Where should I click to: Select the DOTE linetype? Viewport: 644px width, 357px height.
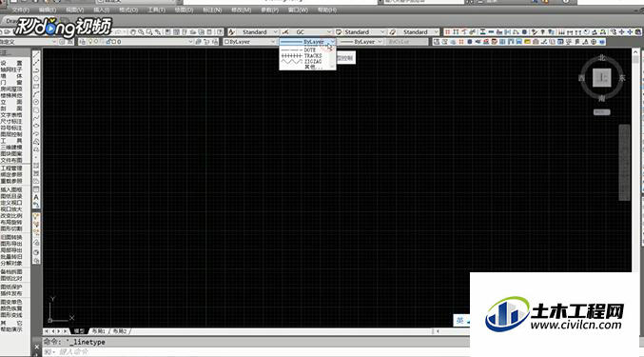[x=304, y=50]
